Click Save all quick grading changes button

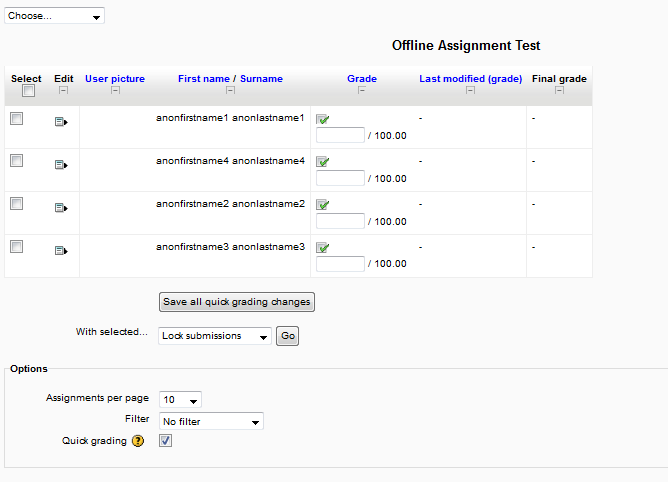click(x=237, y=302)
